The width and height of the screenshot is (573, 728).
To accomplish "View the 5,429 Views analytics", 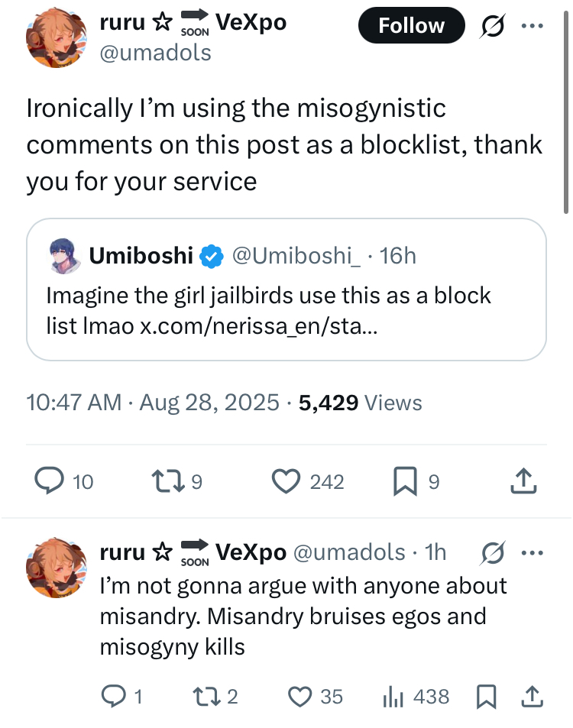I will [361, 403].
